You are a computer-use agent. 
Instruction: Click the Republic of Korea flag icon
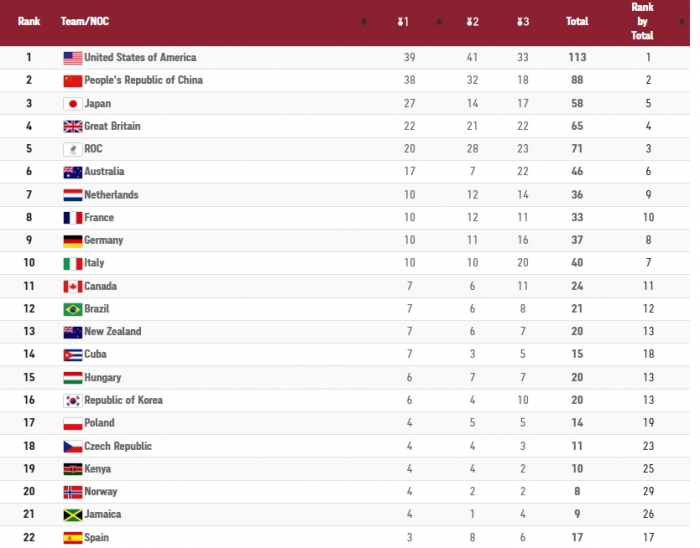click(73, 401)
